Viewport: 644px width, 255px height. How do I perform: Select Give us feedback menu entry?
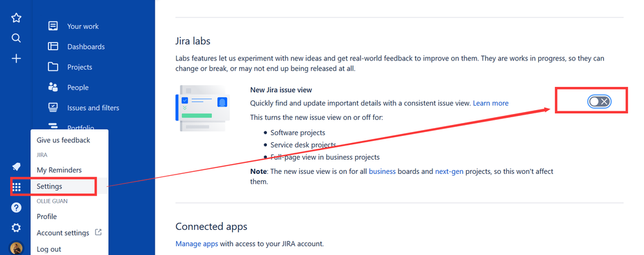pyautogui.click(x=63, y=140)
